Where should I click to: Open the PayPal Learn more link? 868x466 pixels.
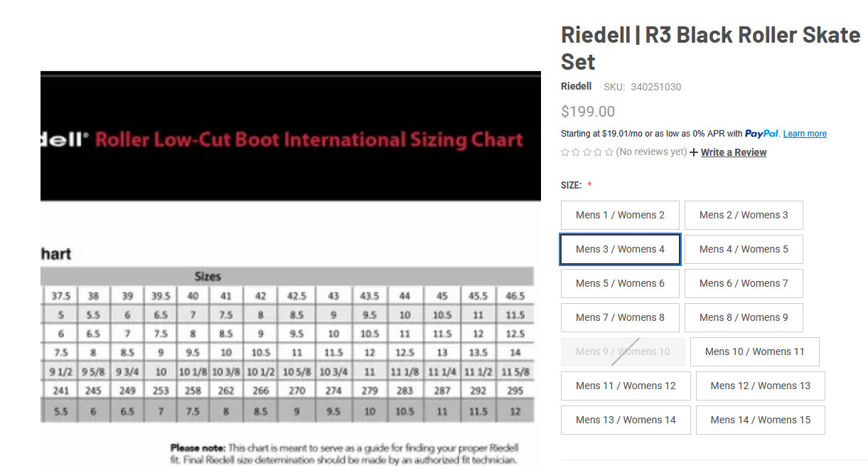pos(805,134)
